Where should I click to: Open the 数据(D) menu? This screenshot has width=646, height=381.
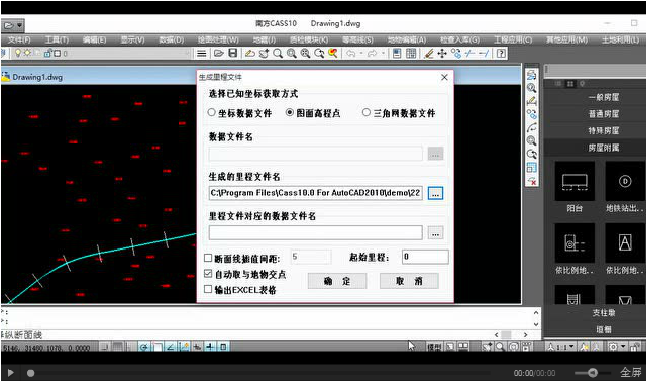pyautogui.click(x=171, y=40)
